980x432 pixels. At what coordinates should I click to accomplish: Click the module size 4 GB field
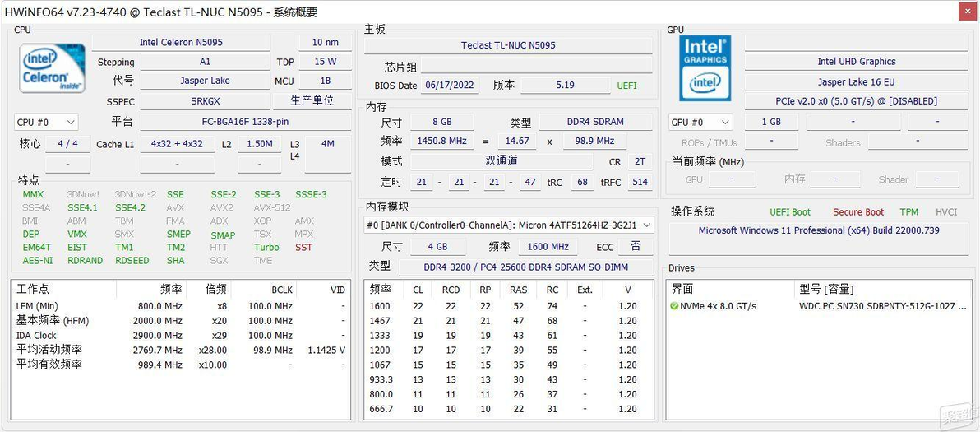coord(437,246)
